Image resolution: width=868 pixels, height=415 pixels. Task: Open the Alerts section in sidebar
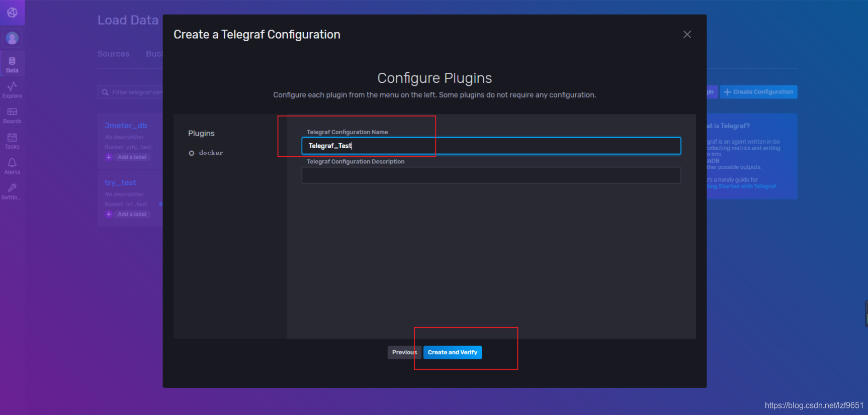(12, 166)
